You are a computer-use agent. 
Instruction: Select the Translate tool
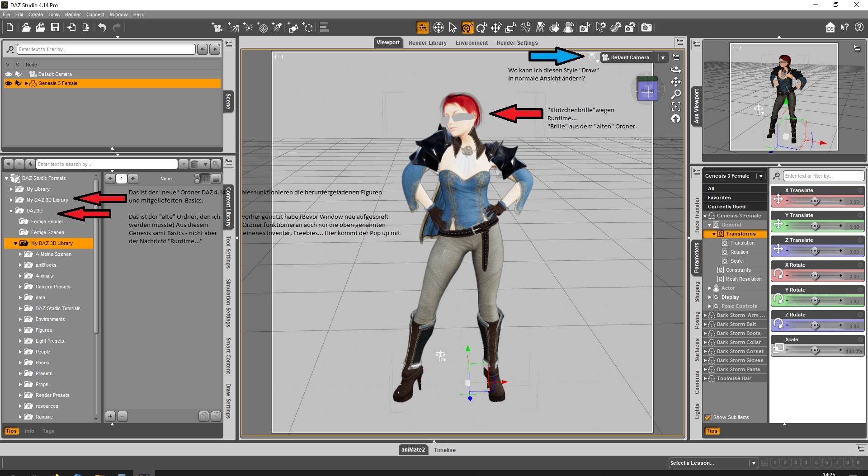click(x=496, y=28)
